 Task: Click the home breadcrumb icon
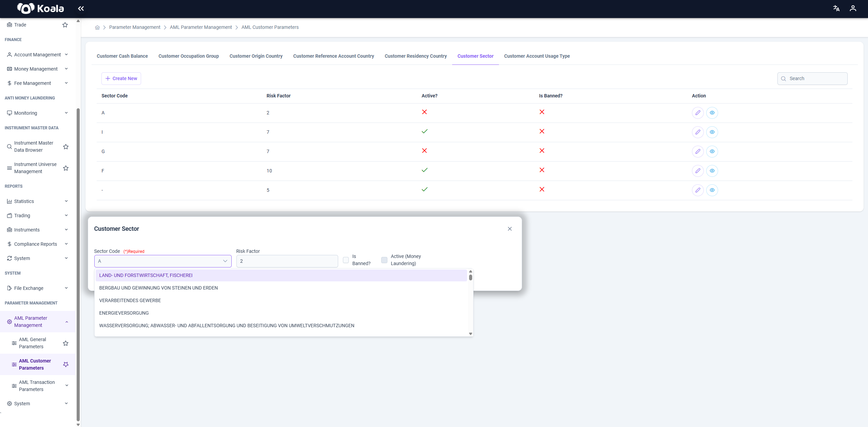[97, 27]
